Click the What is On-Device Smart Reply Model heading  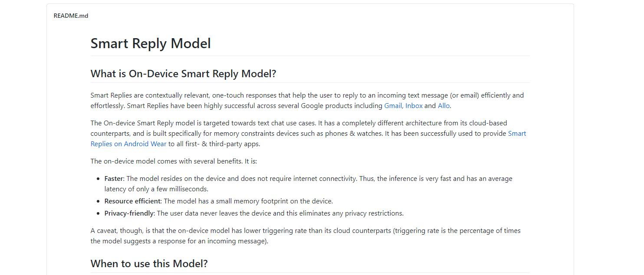(183, 74)
